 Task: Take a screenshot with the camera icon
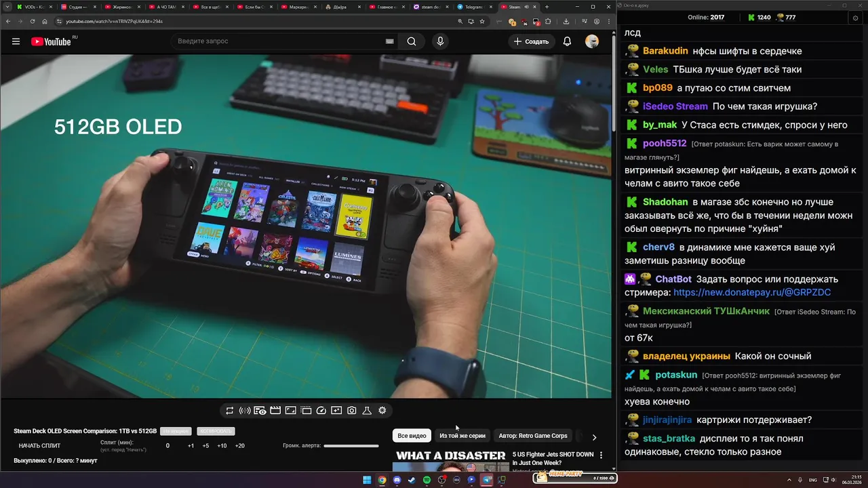(352, 410)
